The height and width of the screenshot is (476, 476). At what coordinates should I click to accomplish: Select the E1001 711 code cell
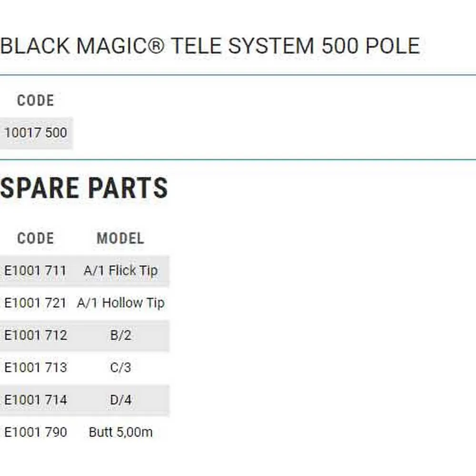36,271
